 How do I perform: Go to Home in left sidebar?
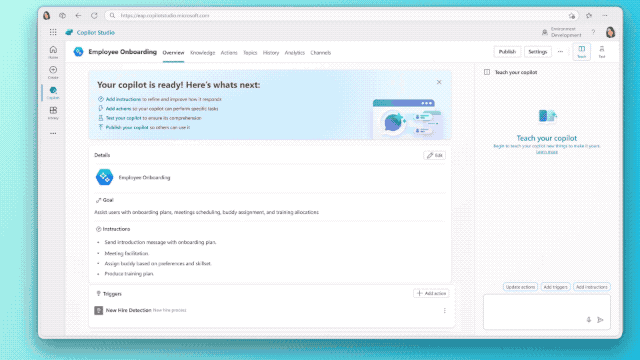pos(53,52)
